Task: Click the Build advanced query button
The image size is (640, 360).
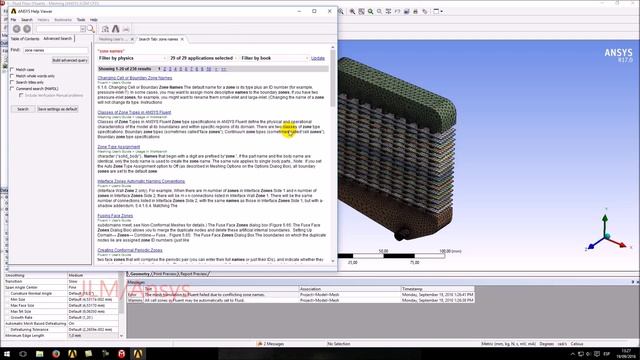Action: click(x=70, y=60)
